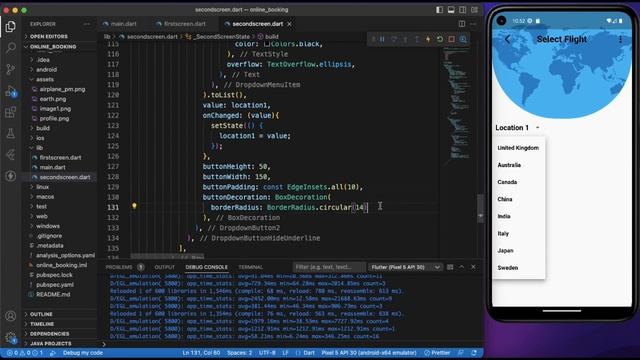Open the Testing flask view
This screenshot has width=640, height=360.
pos(11,133)
